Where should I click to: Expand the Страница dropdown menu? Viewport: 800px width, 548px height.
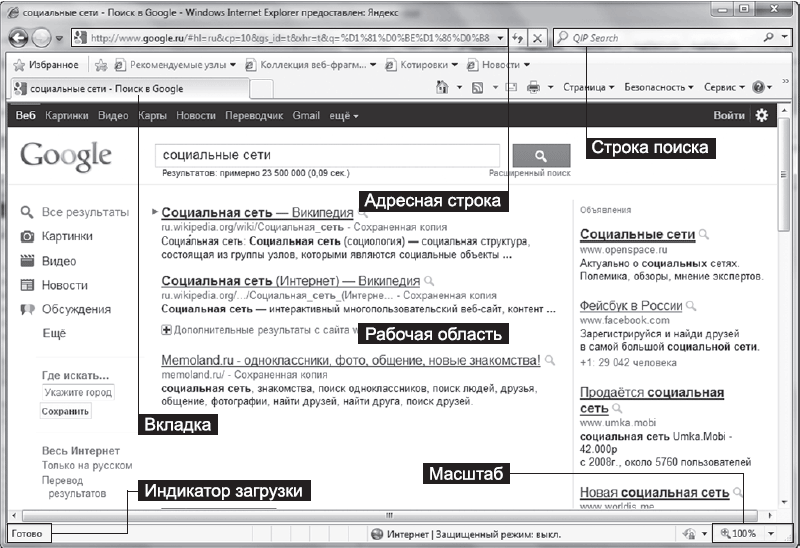[588, 88]
